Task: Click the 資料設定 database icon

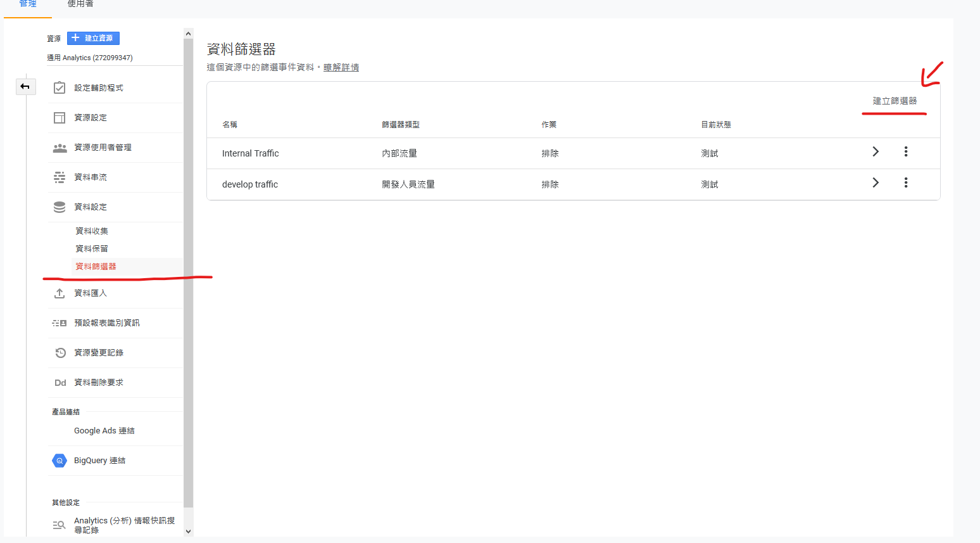Action: [x=60, y=207]
